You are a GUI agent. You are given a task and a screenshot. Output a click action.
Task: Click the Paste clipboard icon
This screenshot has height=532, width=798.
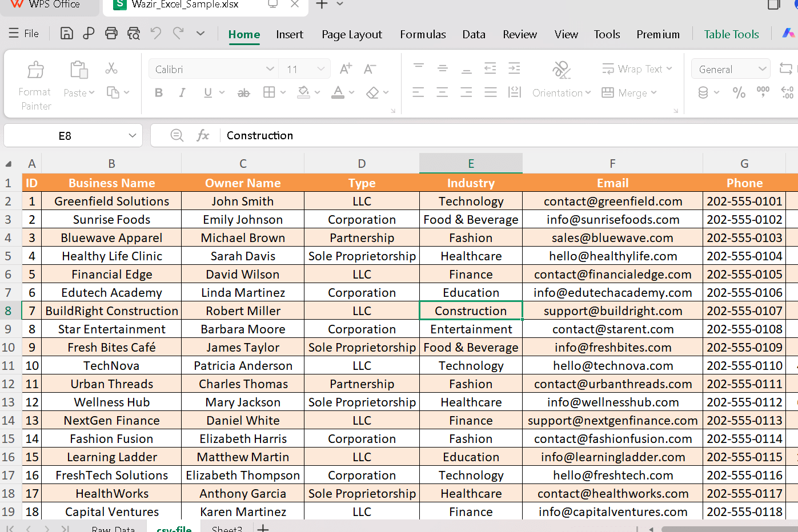point(79,70)
